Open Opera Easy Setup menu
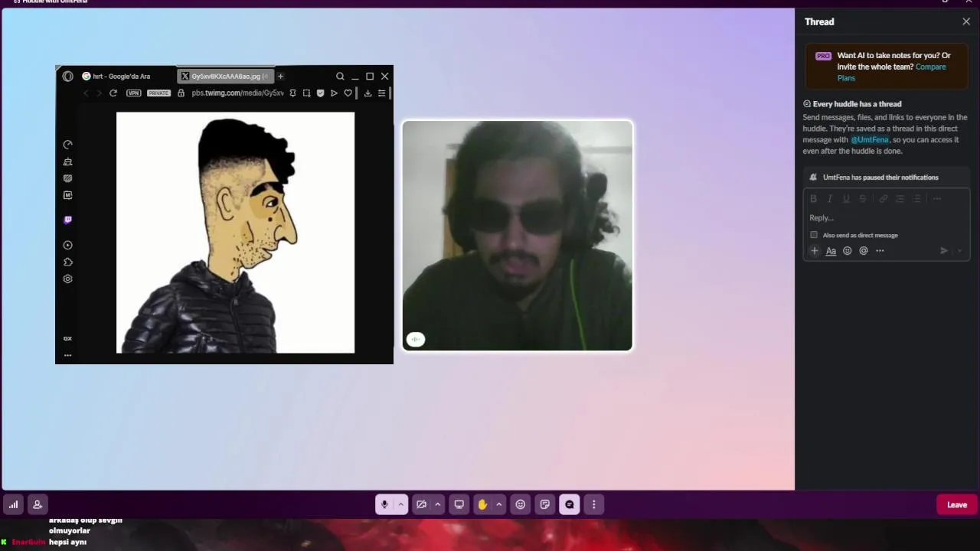Image resolution: width=980 pixels, height=551 pixels. coord(381,93)
